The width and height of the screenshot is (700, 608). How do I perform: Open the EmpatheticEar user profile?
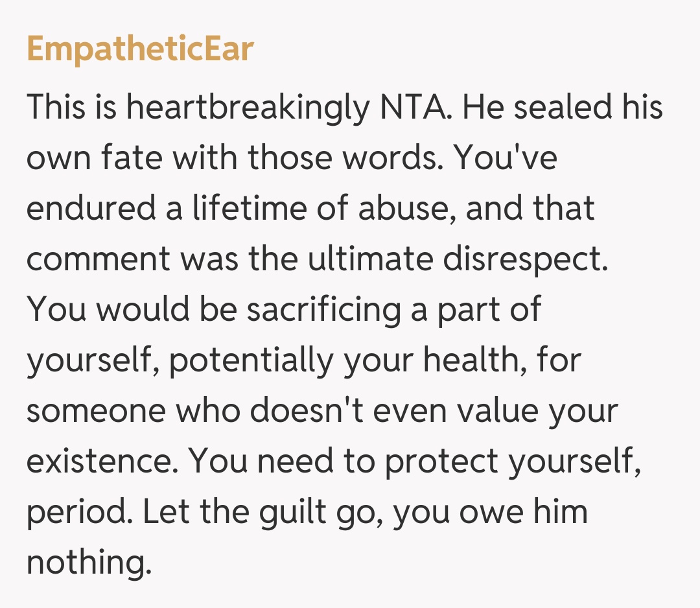[140, 49]
